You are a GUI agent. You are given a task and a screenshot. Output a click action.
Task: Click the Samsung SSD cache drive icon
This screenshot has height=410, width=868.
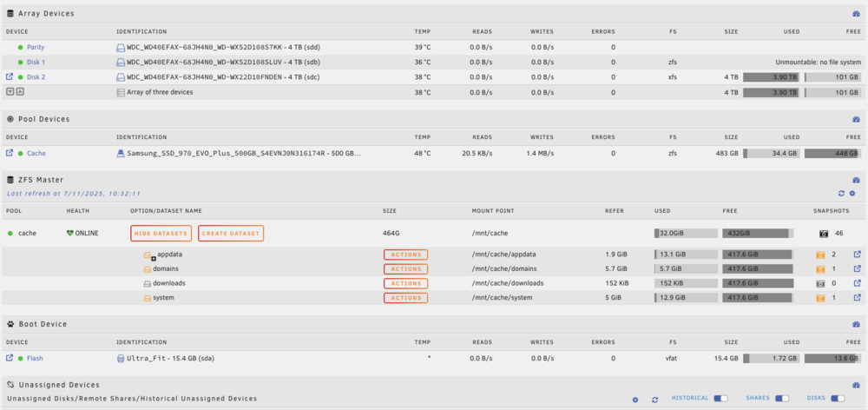(x=120, y=154)
